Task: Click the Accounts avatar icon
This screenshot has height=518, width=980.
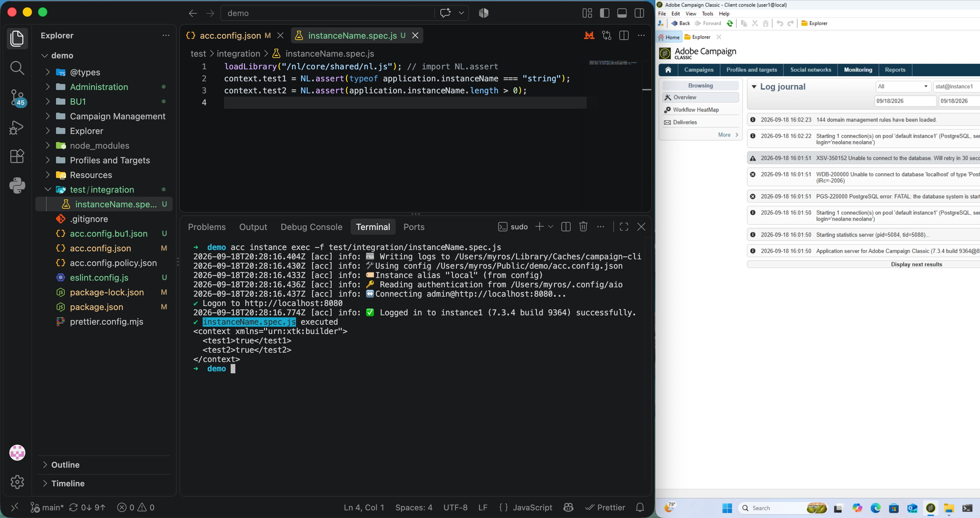Action: [x=17, y=453]
